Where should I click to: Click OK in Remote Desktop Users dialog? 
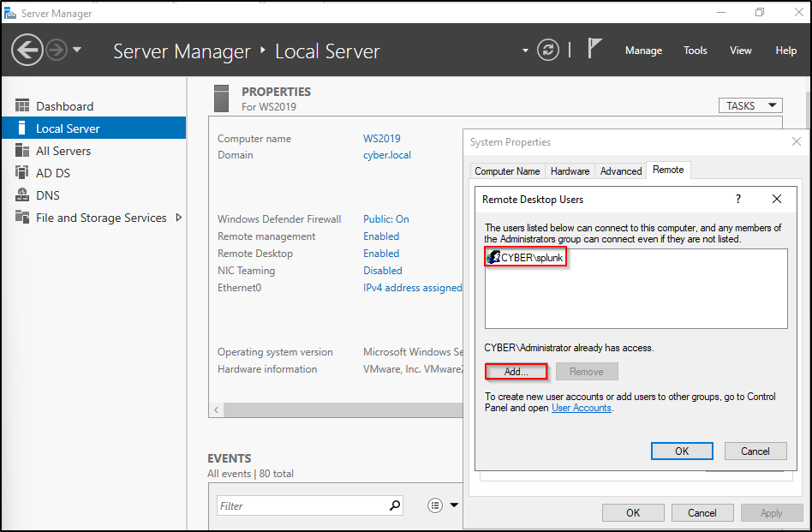pos(682,451)
